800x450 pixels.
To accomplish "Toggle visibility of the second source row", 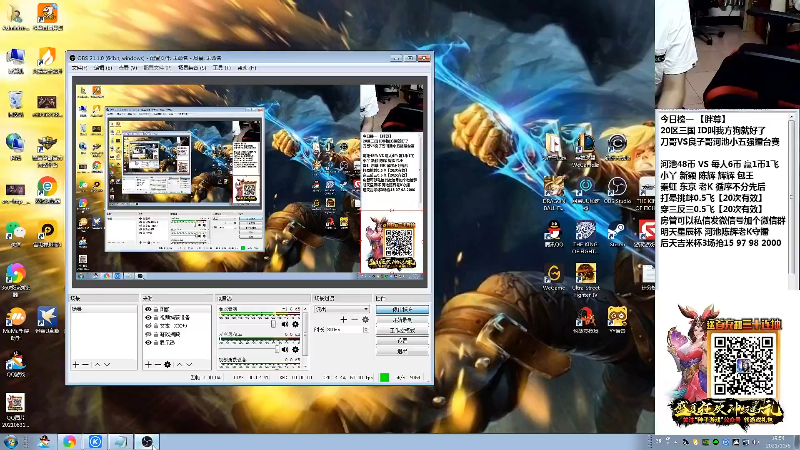I will coord(148,317).
